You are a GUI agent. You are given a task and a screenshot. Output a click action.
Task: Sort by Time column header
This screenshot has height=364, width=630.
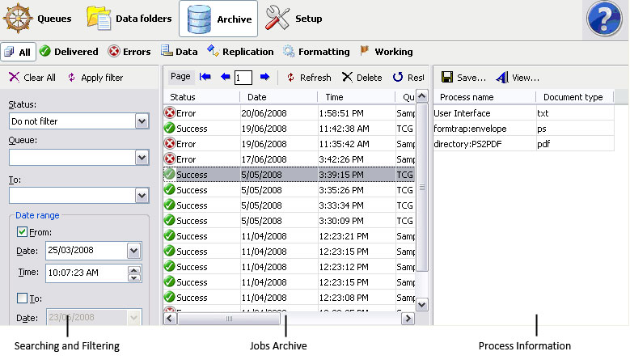coord(357,97)
